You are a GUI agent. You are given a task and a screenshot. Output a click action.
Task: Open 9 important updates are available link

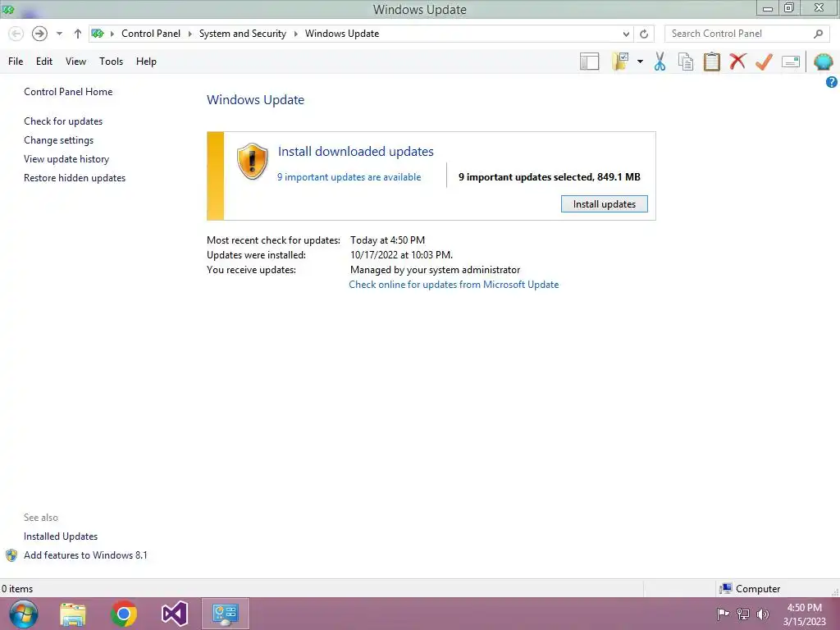(349, 177)
